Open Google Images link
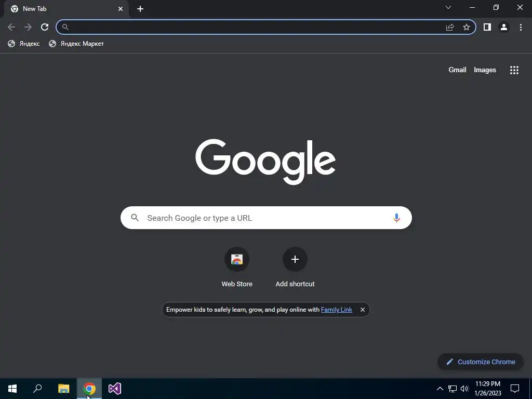This screenshot has height=399, width=532. (x=485, y=70)
